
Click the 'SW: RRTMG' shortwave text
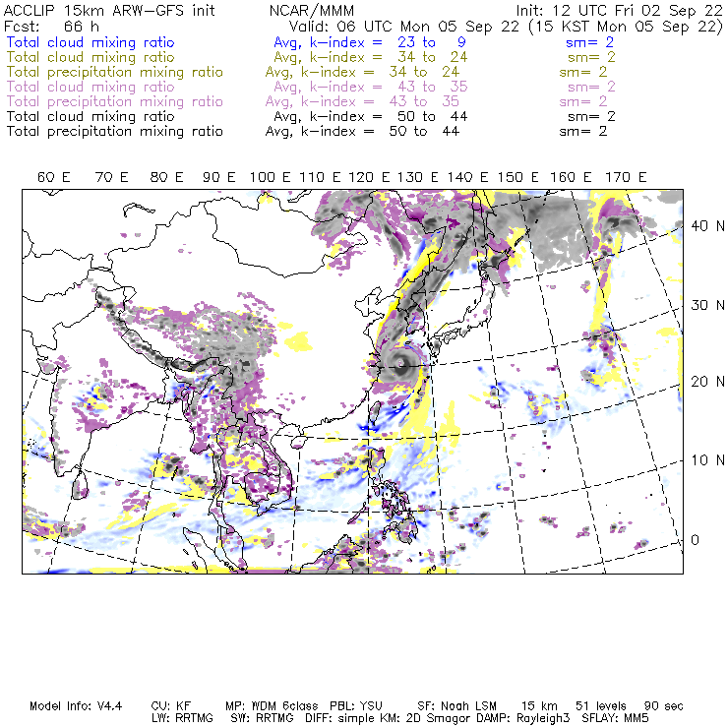pyautogui.click(x=262, y=718)
